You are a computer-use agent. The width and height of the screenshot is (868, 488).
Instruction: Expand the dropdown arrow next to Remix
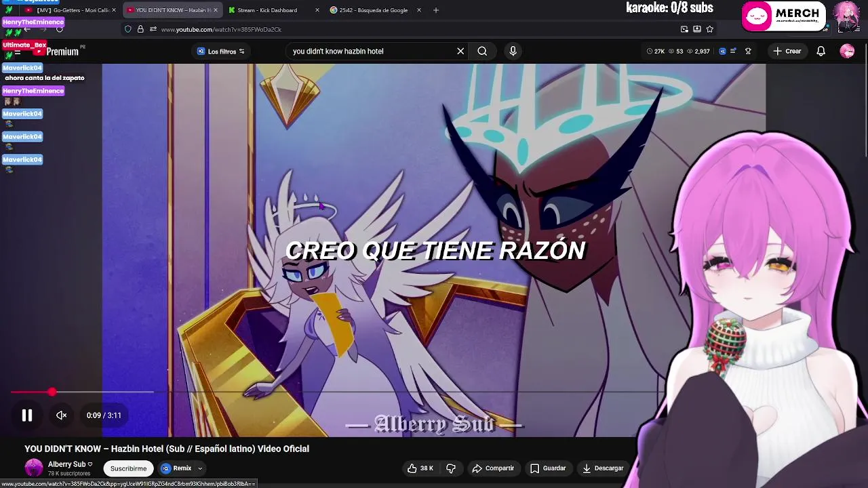point(200,468)
